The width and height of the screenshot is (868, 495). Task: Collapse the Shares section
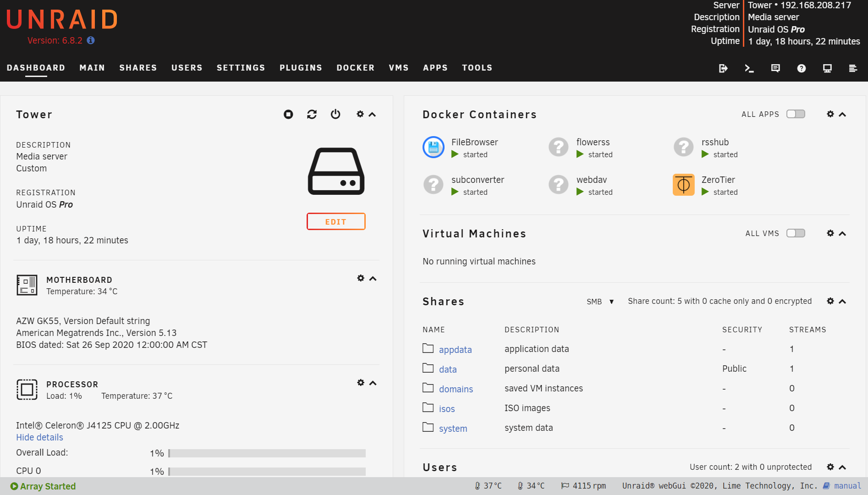pyautogui.click(x=842, y=302)
